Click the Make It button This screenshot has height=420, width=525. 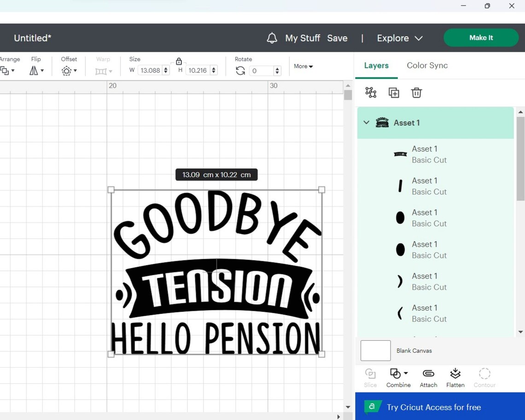pyautogui.click(x=481, y=37)
